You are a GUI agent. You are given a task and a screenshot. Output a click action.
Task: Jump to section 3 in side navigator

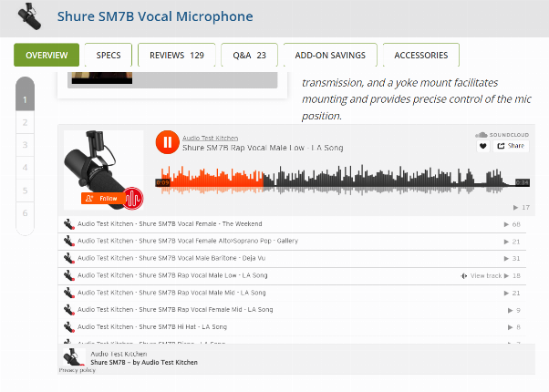(x=25, y=145)
